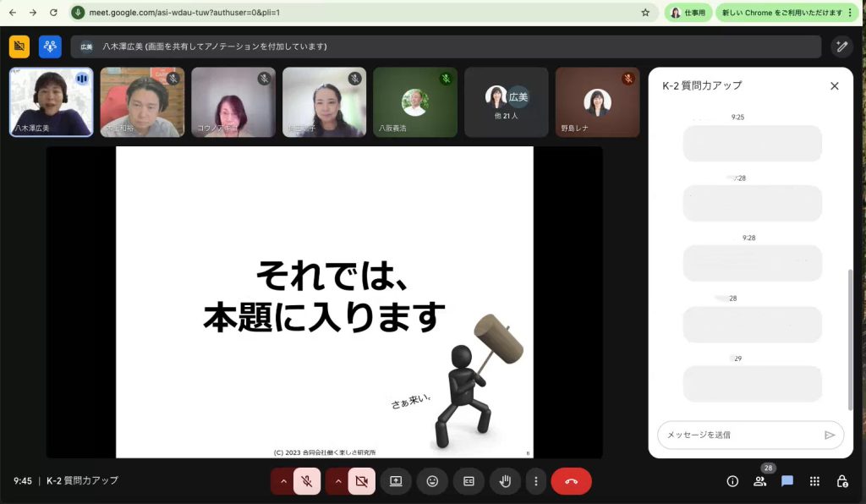Turn on closed captions
The image size is (866, 504).
click(469, 481)
